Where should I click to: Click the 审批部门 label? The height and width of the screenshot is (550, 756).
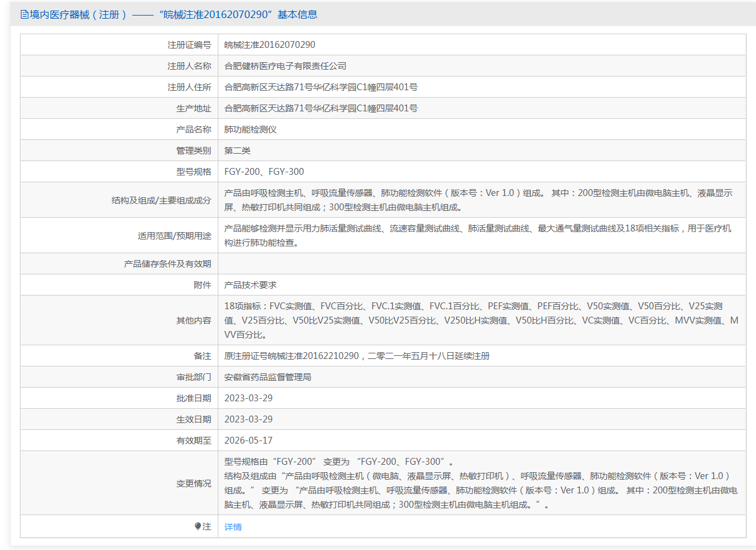click(194, 377)
